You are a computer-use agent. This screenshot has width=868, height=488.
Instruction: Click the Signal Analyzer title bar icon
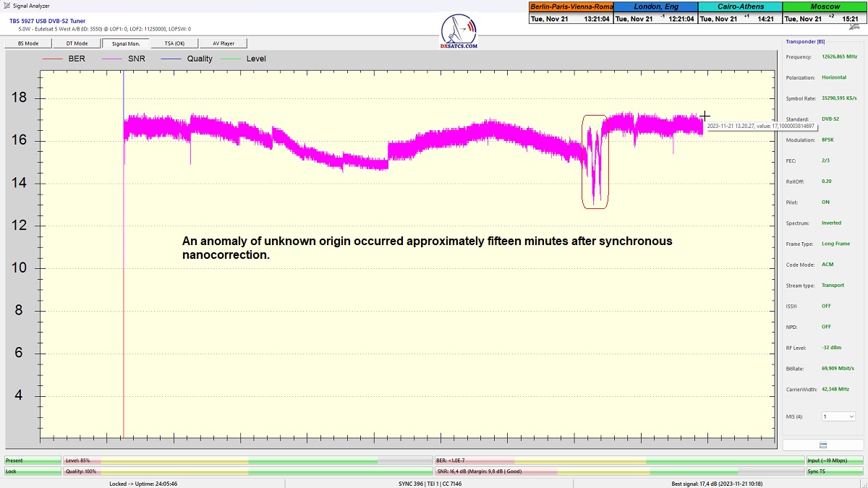[7, 6]
